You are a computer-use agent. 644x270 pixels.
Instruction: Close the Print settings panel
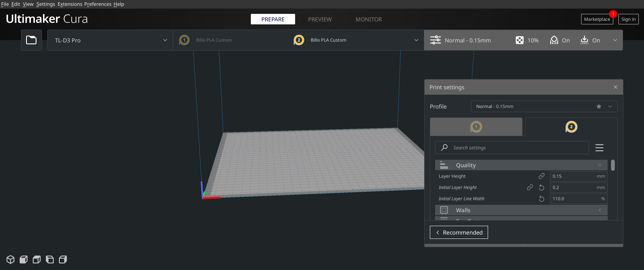coord(615,87)
